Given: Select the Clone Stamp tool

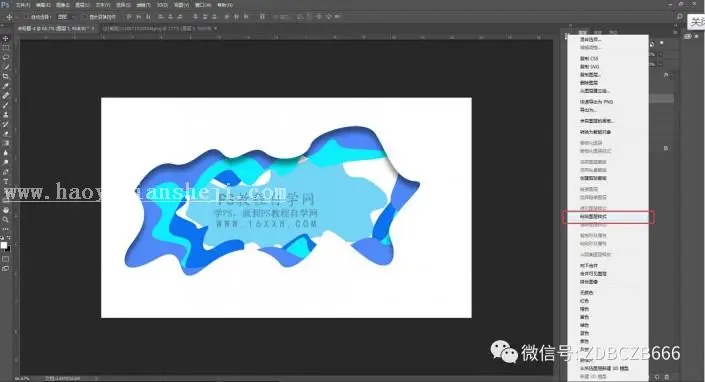Looking at the screenshot, I should click(x=5, y=115).
